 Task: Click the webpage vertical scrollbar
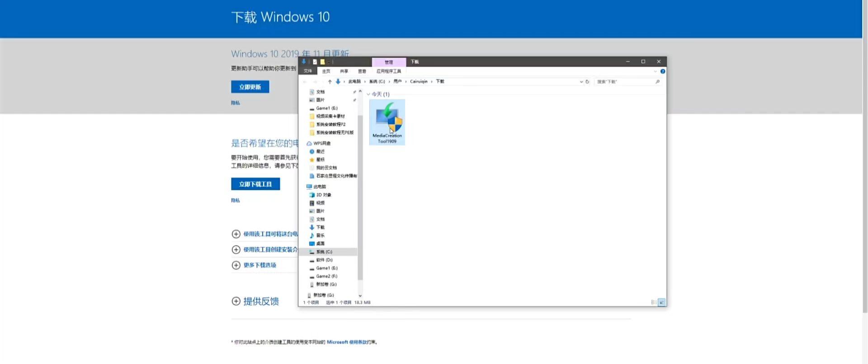(x=865, y=156)
